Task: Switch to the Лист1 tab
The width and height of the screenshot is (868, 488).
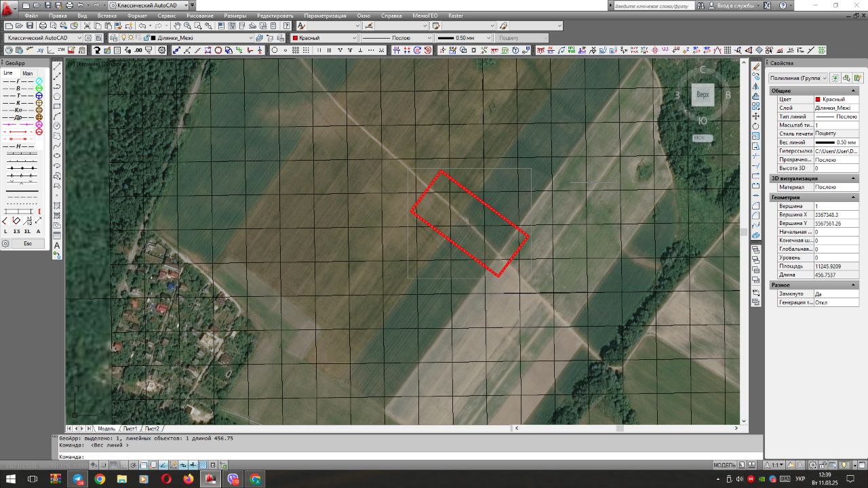Action: (x=130, y=428)
